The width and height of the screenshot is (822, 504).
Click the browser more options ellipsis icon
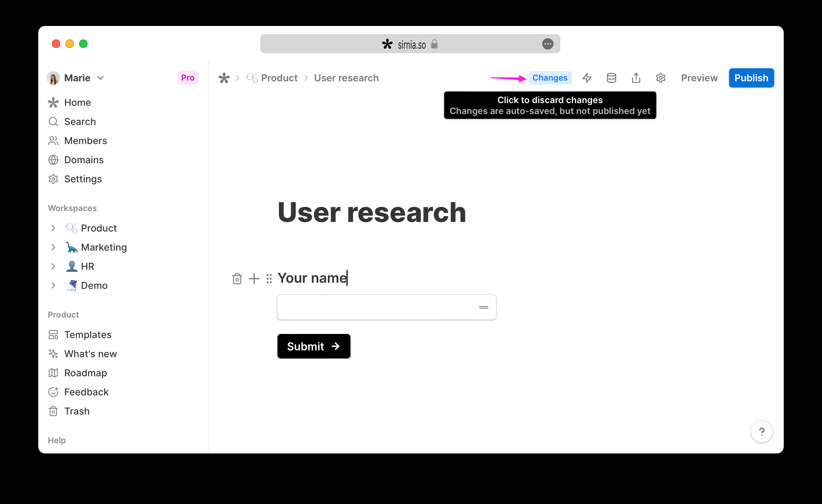click(547, 44)
